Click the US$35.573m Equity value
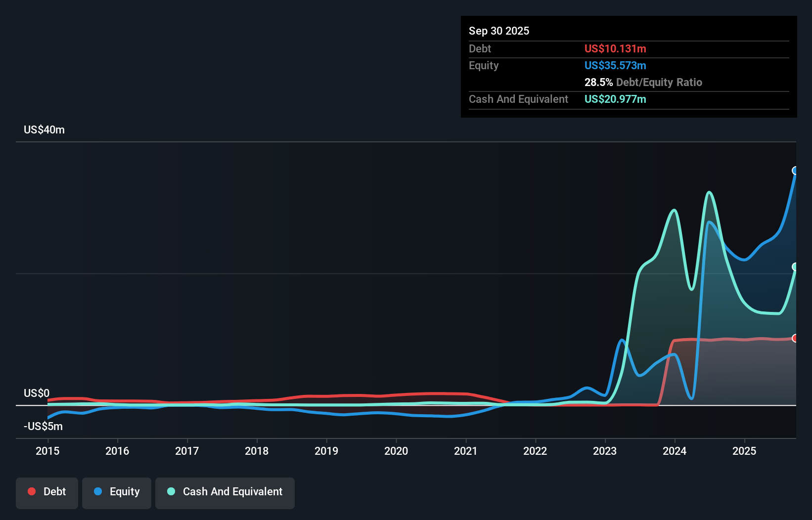 (615, 65)
